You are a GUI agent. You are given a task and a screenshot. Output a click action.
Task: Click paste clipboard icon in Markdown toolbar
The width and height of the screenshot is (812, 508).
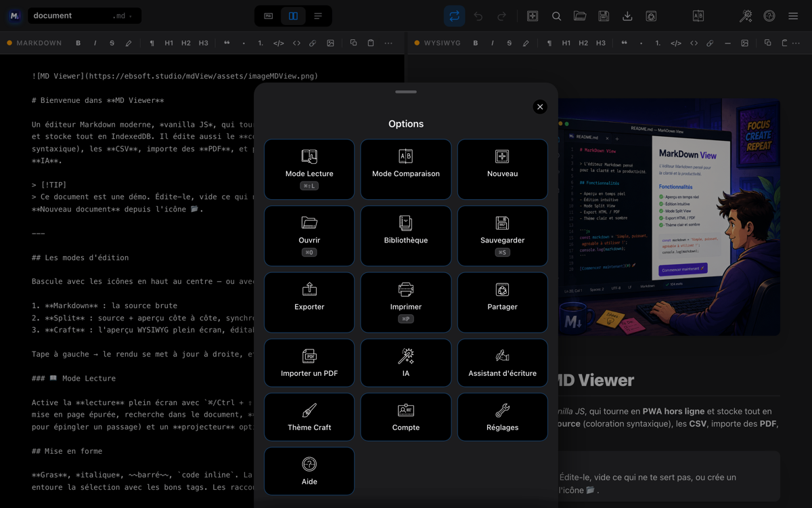[371, 43]
